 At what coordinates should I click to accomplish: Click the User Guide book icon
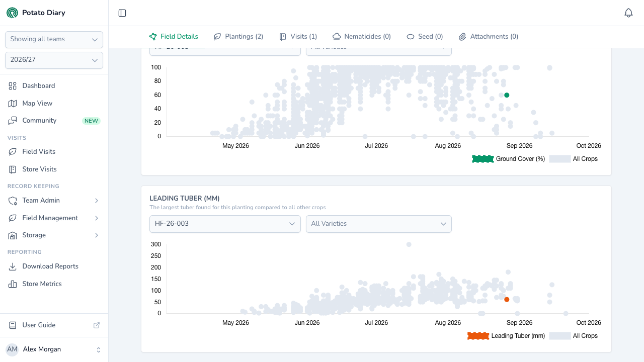point(13,325)
